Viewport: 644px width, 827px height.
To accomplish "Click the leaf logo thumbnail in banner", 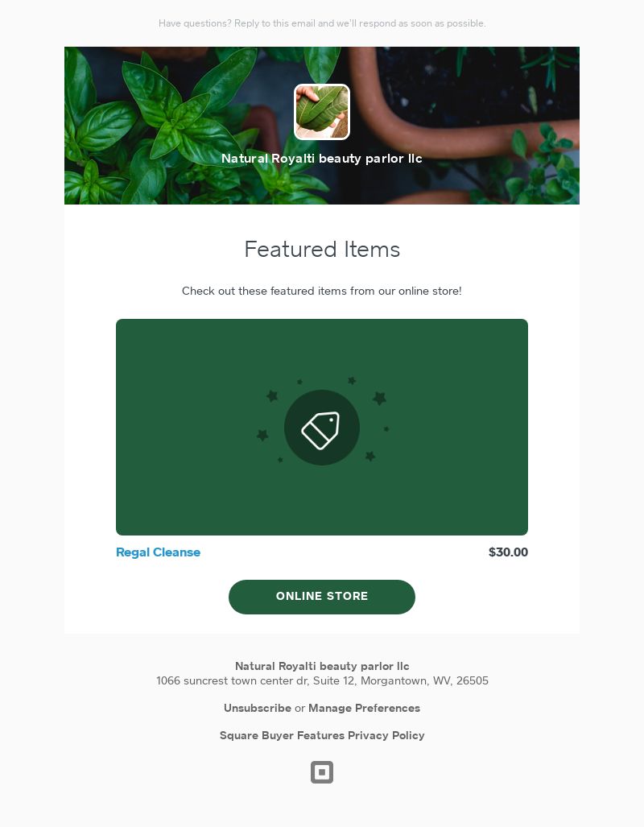I will pos(322,112).
